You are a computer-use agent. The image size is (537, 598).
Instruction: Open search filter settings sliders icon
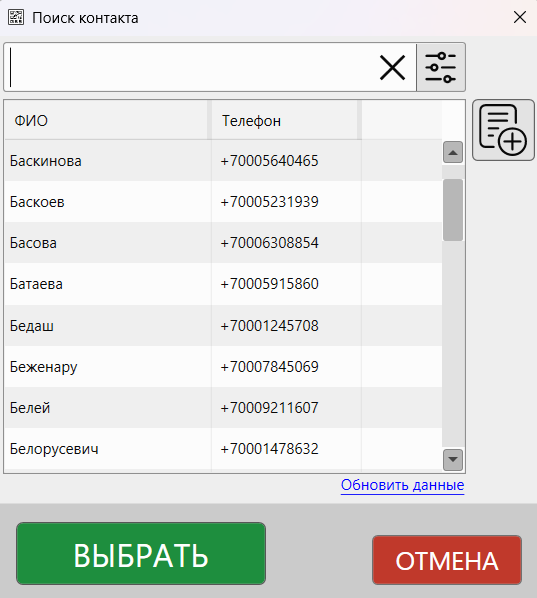[x=441, y=68]
